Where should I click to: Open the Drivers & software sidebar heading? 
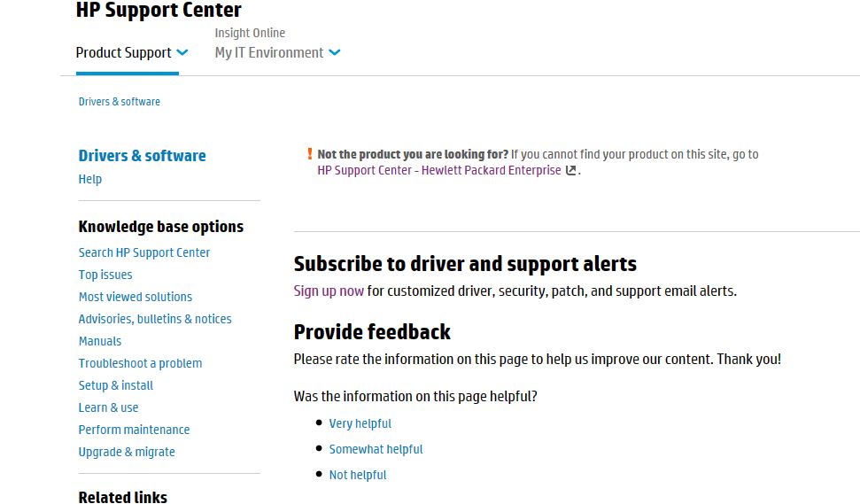[x=142, y=156]
